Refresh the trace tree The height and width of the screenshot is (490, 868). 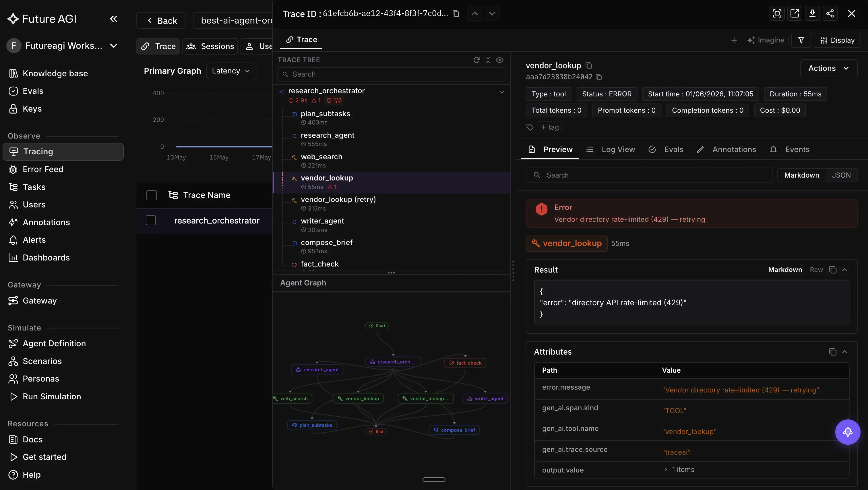pos(476,60)
